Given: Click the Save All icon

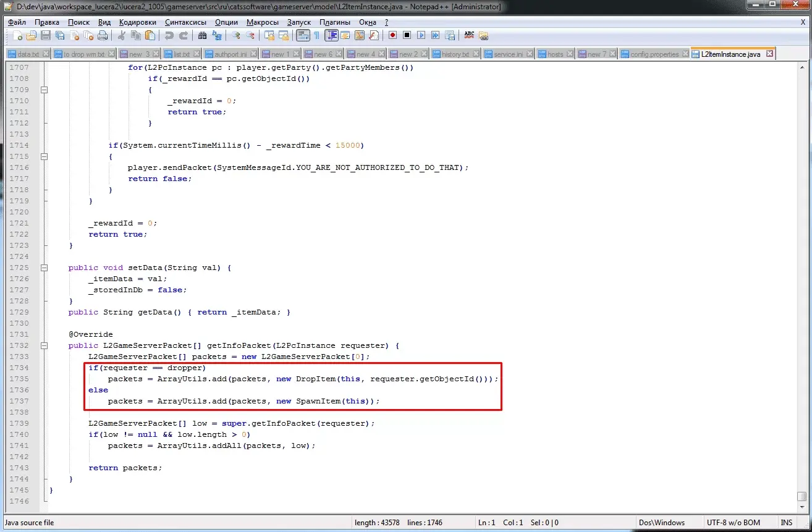Looking at the screenshot, I should coord(59,35).
